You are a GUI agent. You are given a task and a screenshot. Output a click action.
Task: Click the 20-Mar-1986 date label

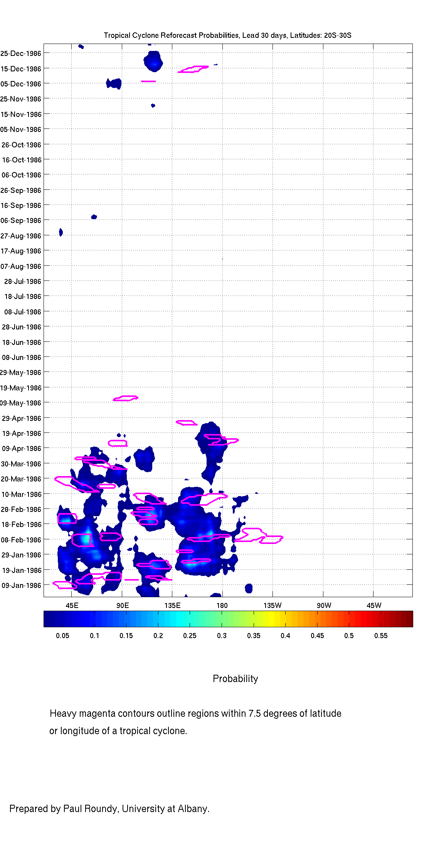pyautogui.click(x=21, y=479)
